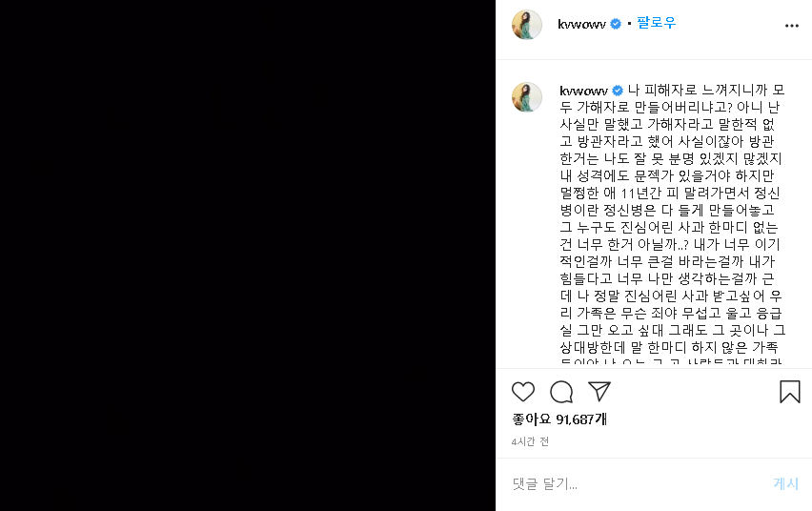Viewport: 812px width, 511px height.
Task: Click the black post image area
Action: 248,255
